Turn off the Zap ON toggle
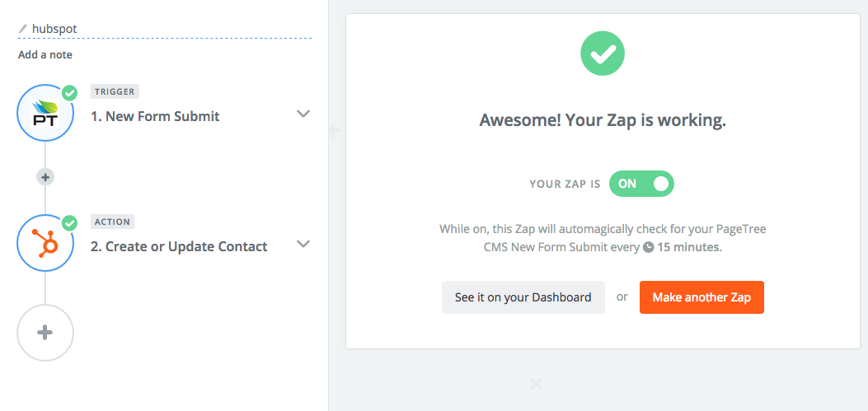Image resolution: width=868 pixels, height=411 pixels. 641,184
